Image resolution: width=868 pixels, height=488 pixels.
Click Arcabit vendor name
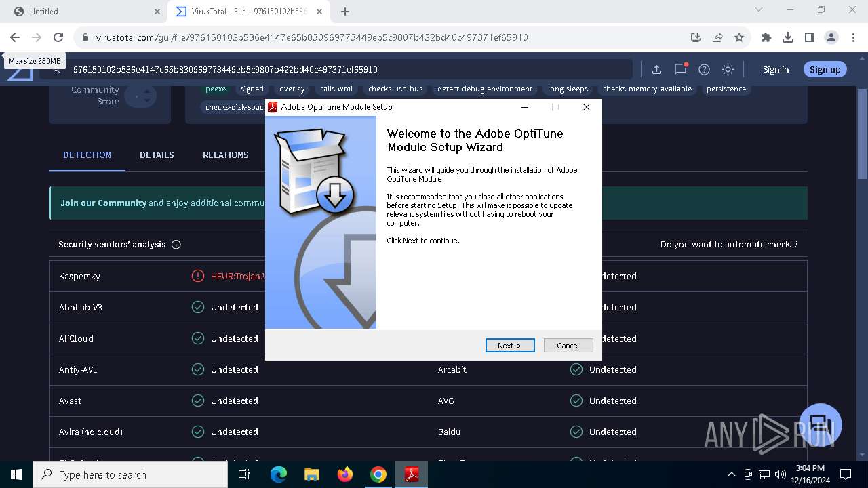point(454,369)
